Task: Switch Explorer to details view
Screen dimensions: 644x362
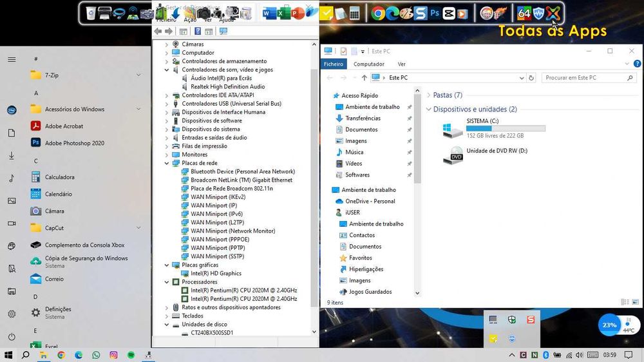Action: (625, 302)
